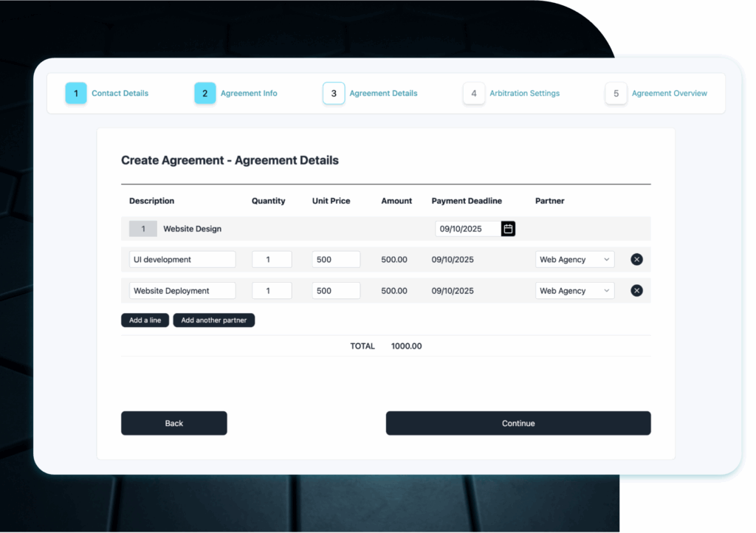
Task: Open step 5 Agreement Overview
Action: pyautogui.click(x=616, y=94)
